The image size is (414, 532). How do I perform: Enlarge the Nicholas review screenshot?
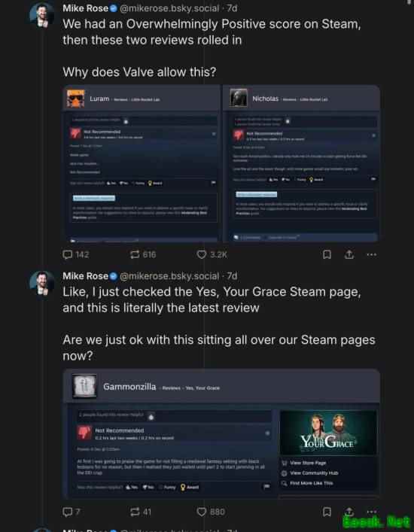point(301,163)
